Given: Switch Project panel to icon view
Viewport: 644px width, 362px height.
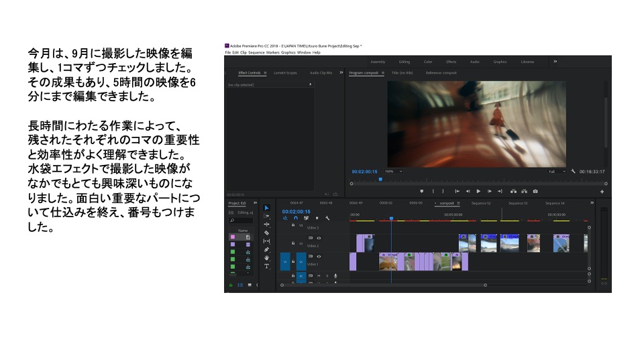Looking at the screenshot, I should coord(250,285).
